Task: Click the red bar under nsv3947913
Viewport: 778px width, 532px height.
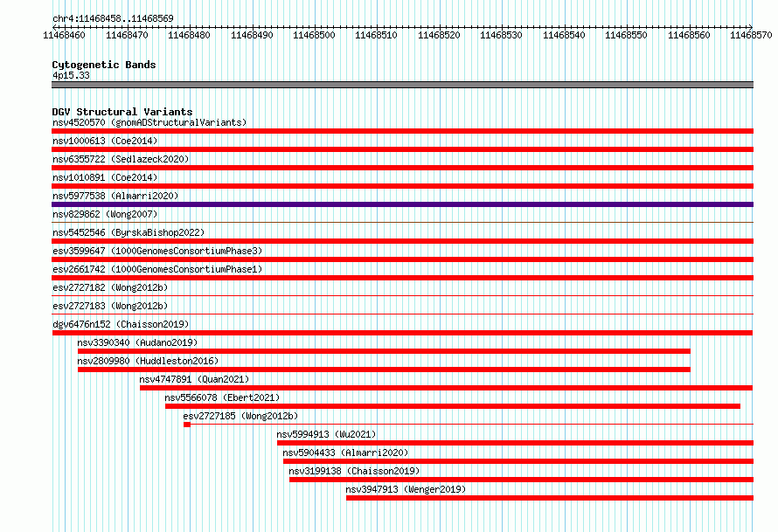Action: click(x=550, y=498)
